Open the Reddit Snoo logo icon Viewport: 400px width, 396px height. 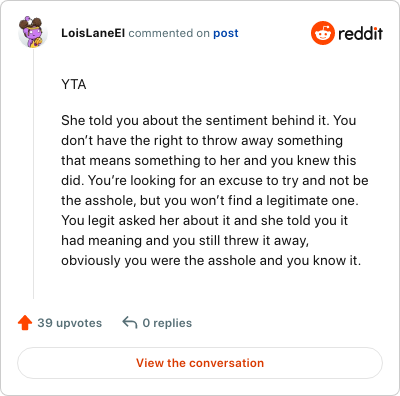pos(322,33)
